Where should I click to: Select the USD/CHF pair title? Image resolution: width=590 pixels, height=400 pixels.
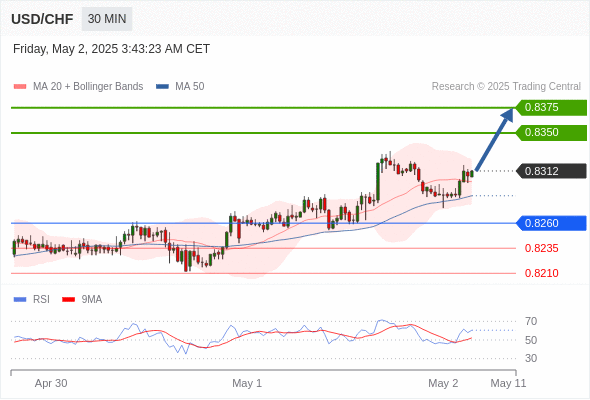click(x=42, y=19)
